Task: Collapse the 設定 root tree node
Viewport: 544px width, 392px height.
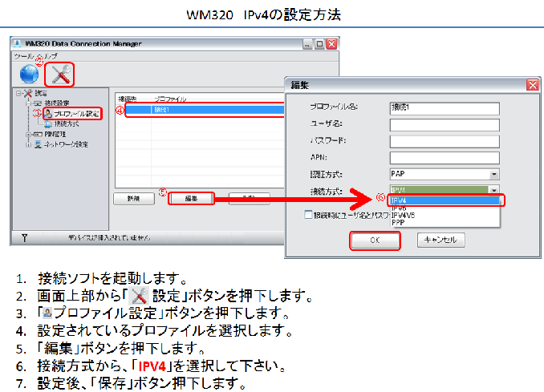Action: 18,93
